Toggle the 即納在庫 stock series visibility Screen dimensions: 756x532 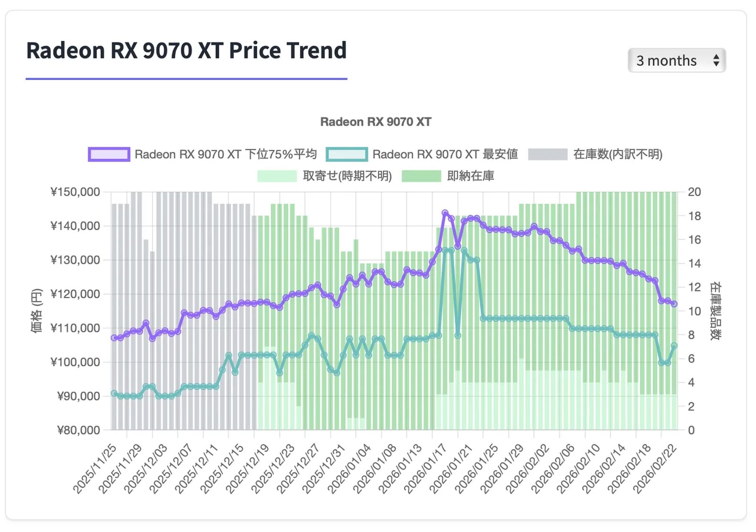point(470,176)
